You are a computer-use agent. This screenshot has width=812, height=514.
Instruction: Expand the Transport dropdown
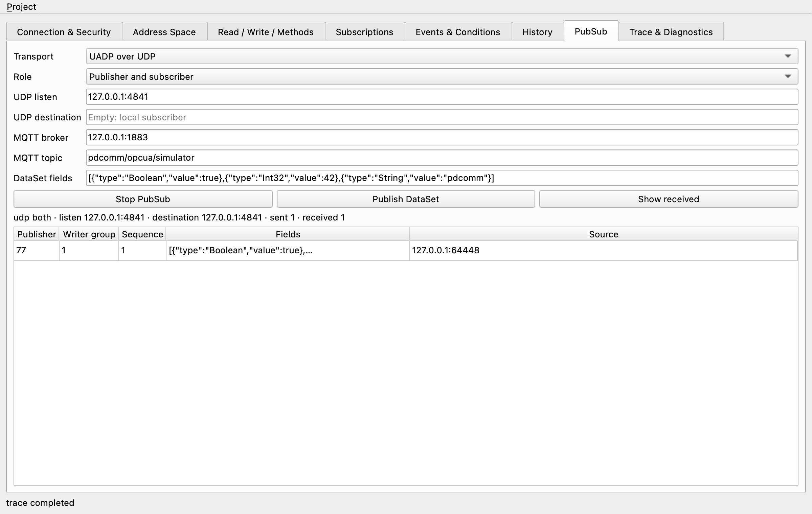(442, 56)
